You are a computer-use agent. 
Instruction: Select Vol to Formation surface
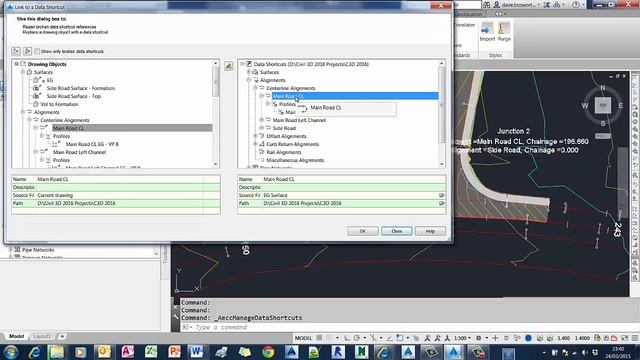pos(59,104)
